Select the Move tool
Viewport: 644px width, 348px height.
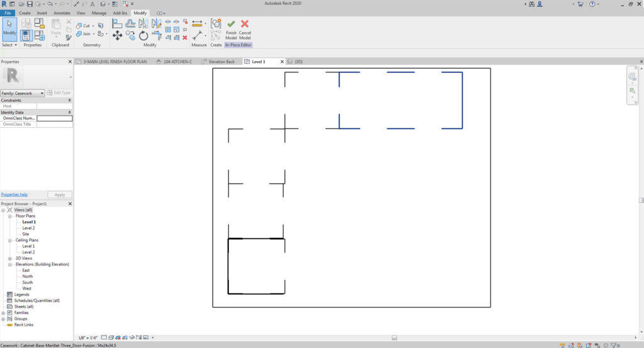pyautogui.click(x=117, y=35)
